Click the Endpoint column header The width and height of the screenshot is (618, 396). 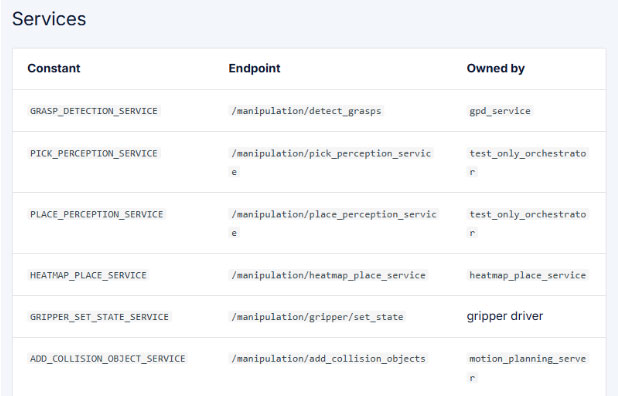254,68
